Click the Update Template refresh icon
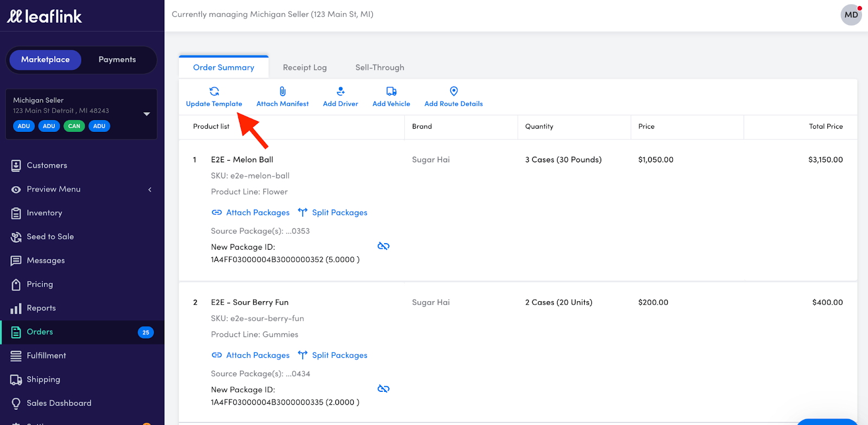The height and width of the screenshot is (425, 868). (x=214, y=91)
